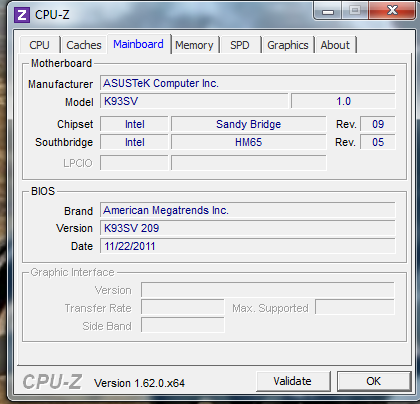Switch to the CPU tab
Screen dimensions: 420x404
pos(40,45)
